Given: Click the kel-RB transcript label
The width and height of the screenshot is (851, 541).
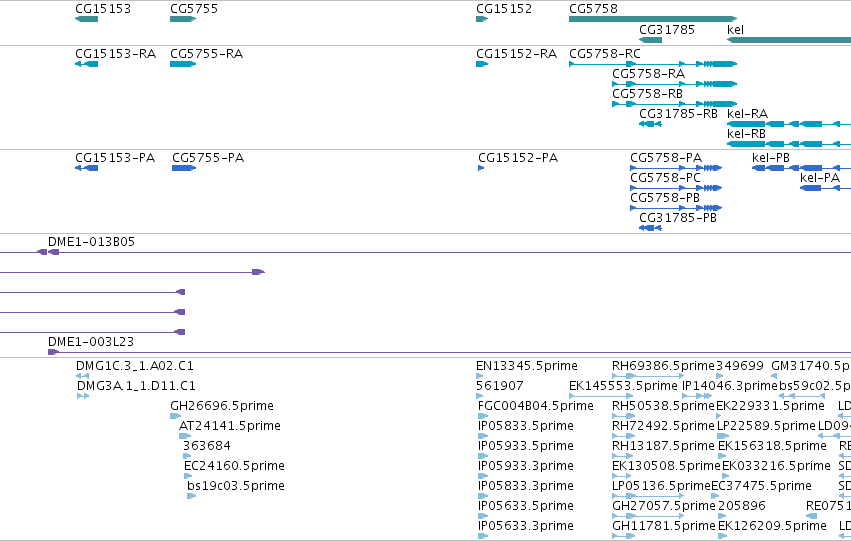Looking at the screenshot, I should coord(746,134).
